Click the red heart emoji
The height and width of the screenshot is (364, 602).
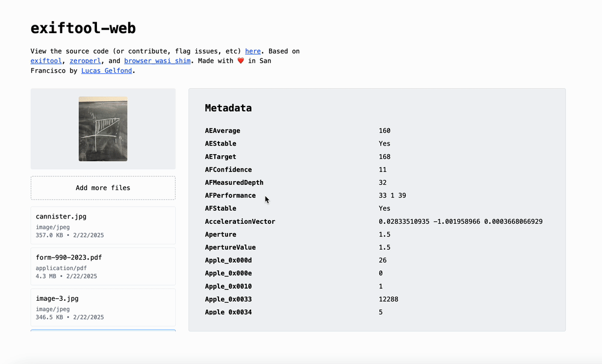point(241,61)
